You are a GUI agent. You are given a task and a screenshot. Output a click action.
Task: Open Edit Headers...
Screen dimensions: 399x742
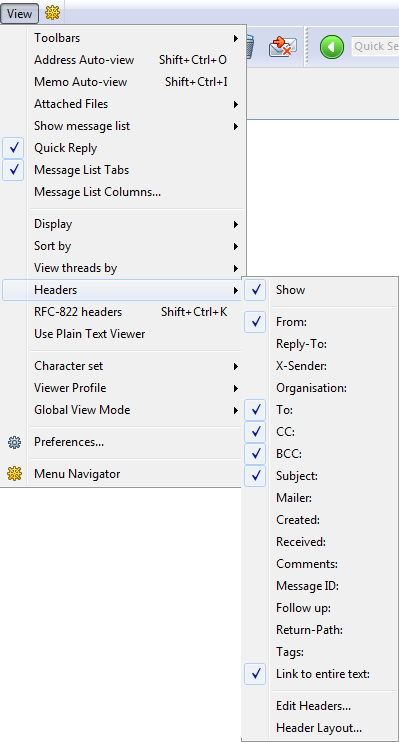click(320, 706)
